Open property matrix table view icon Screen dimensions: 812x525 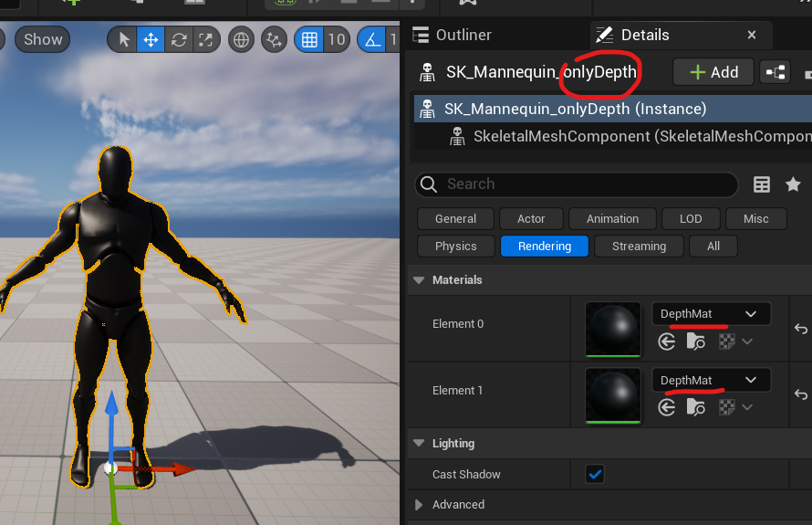coord(761,184)
